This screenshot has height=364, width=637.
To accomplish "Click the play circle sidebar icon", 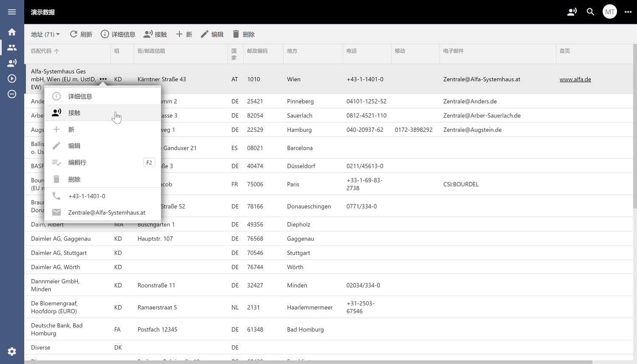I will [x=12, y=78].
